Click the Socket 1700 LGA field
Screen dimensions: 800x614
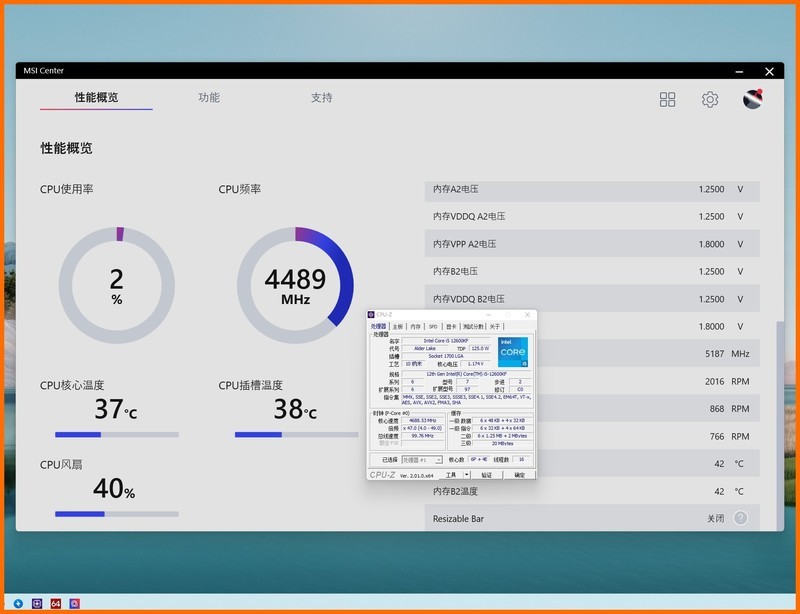pos(446,356)
